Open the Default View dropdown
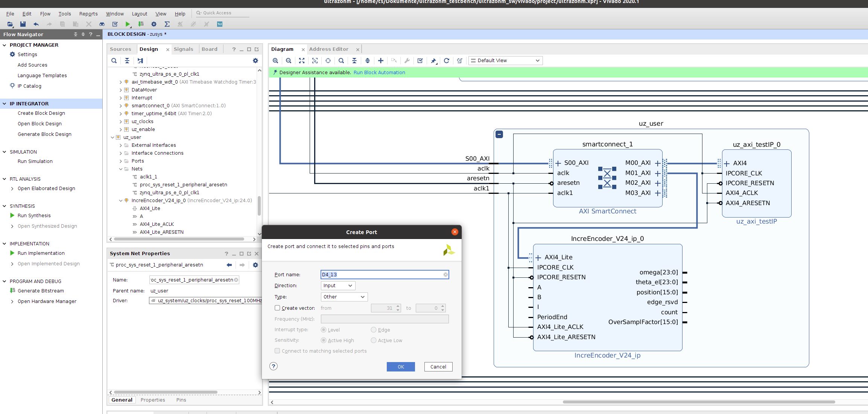Screen dimensions: 868x414 tap(505, 61)
